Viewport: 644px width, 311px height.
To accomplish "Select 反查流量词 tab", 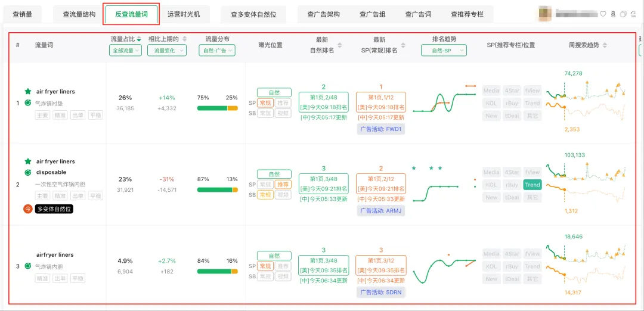I will click(x=131, y=14).
